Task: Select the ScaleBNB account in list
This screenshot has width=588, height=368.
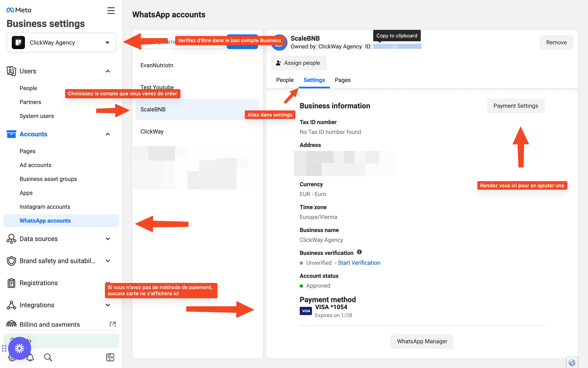Action: point(198,110)
